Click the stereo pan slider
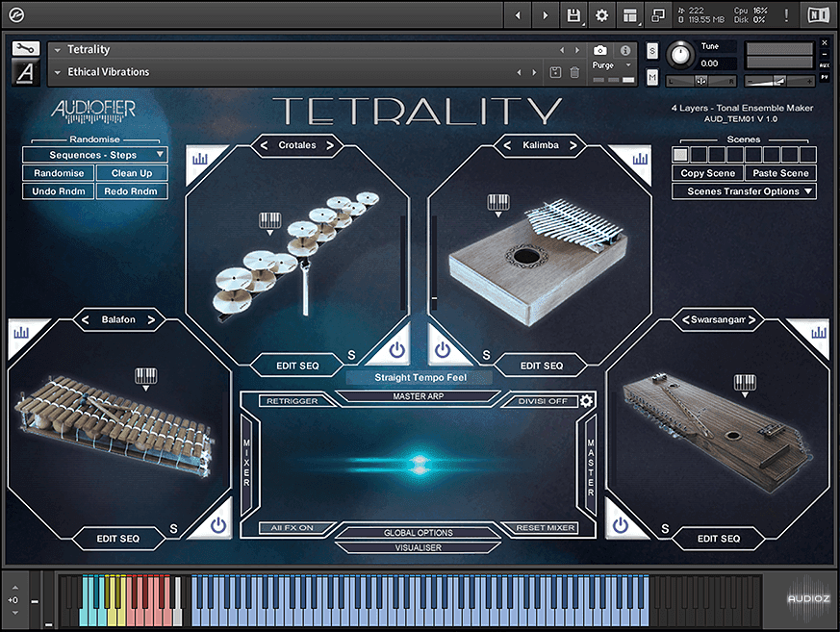 (x=701, y=82)
